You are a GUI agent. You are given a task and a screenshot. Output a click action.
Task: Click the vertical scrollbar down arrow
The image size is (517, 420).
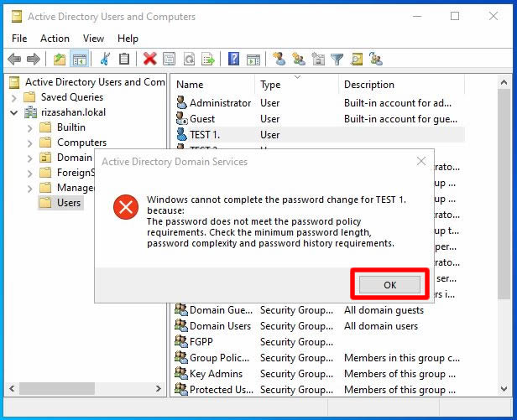[x=504, y=389]
